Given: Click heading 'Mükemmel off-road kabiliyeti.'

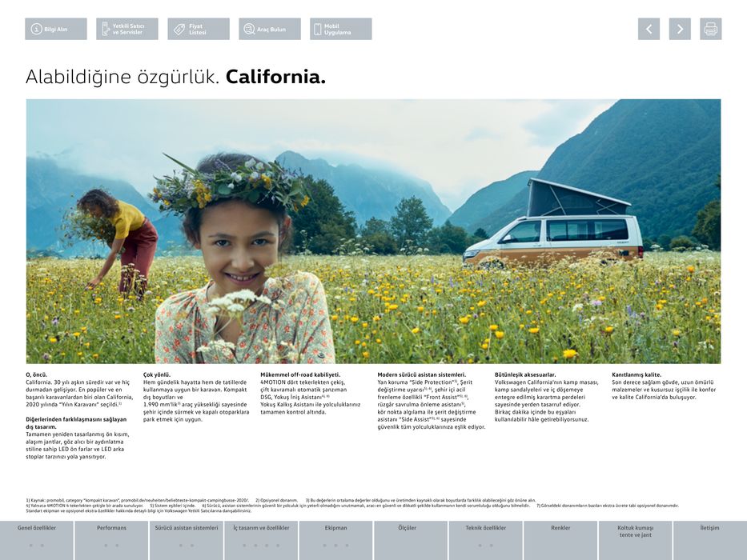Looking at the screenshot, I should [x=300, y=374].
